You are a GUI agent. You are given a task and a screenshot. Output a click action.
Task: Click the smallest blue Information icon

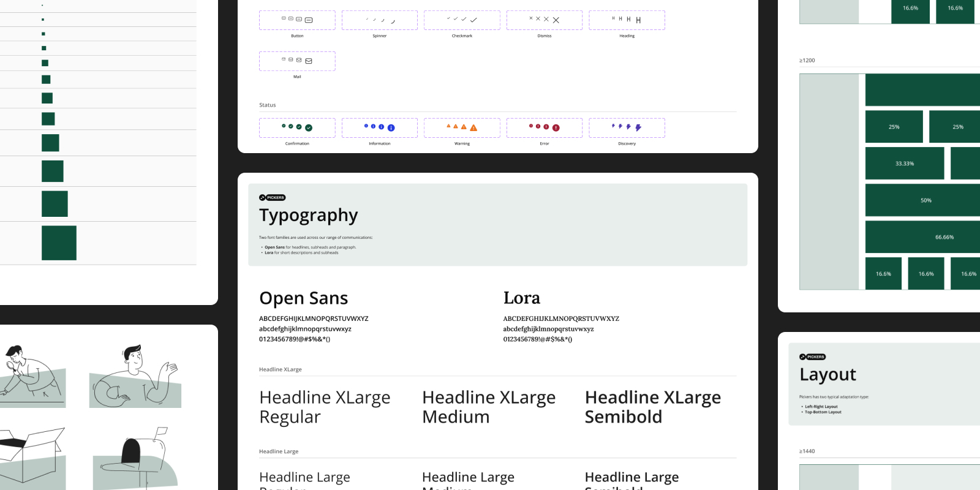[x=366, y=126]
